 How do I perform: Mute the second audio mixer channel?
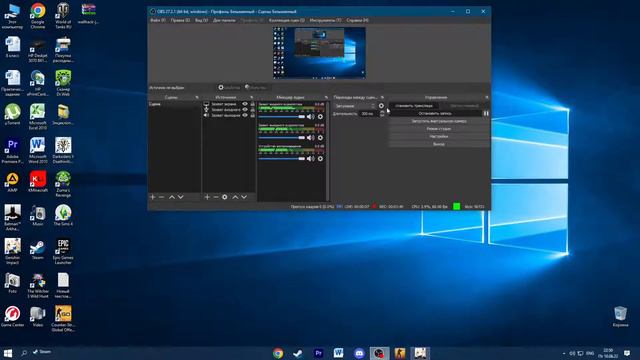pyautogui.click(x=311, y=138)
